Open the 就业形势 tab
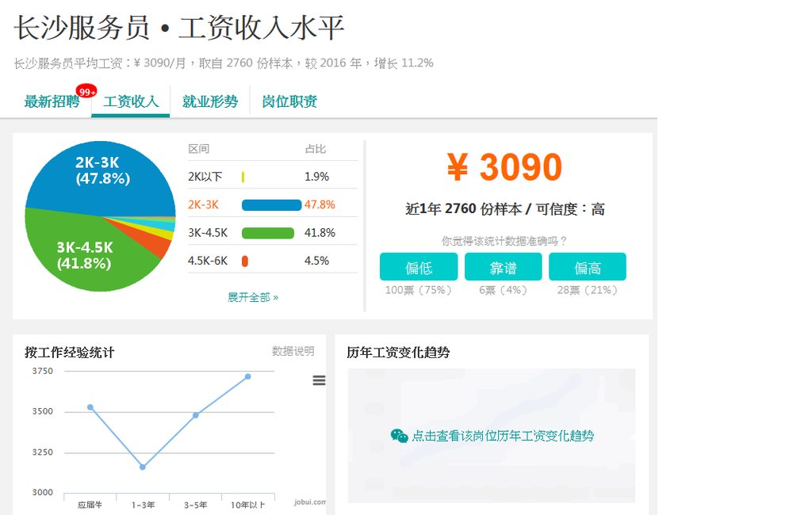 click(x=210, y=101)
